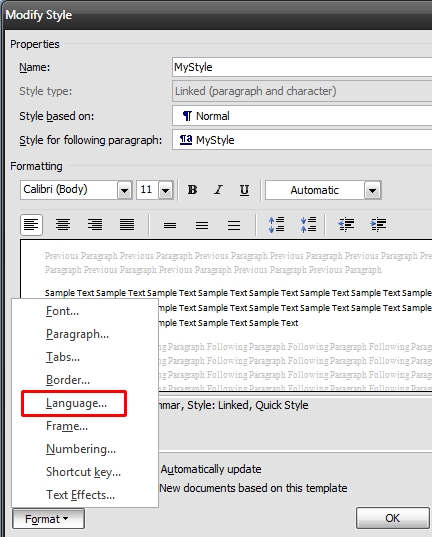432x537 pixels.
Task: Toggle Italic formatting button
Action: (218, 190)
